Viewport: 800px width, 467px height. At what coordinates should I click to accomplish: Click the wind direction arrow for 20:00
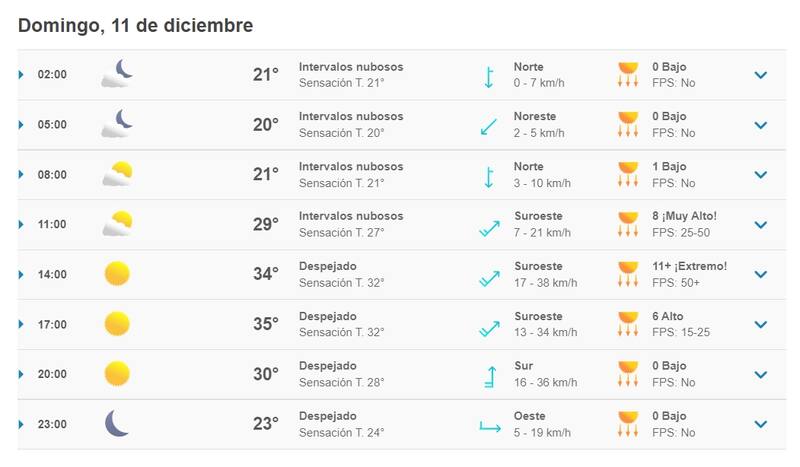tap(489, 376)
